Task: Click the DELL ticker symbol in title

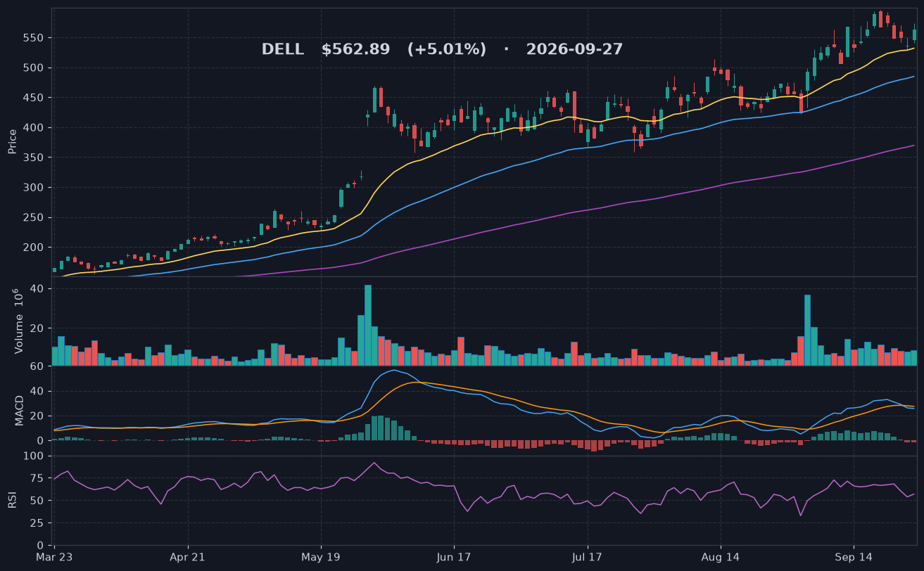Action: pyautogui.click(x=283, y=50)
